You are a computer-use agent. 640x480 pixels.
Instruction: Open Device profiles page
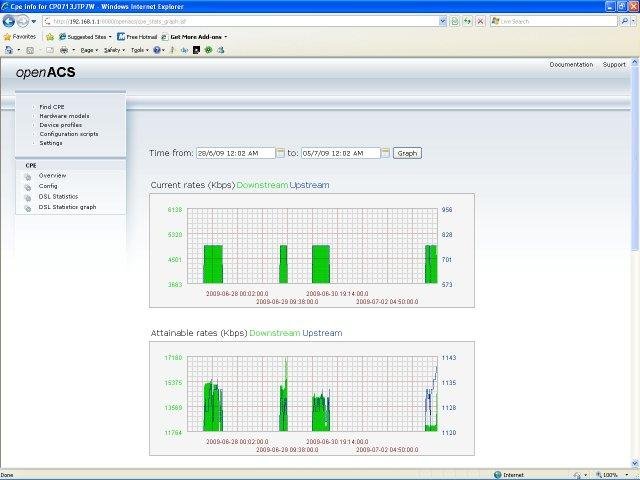pyautogui.click(x=60, y=125)
